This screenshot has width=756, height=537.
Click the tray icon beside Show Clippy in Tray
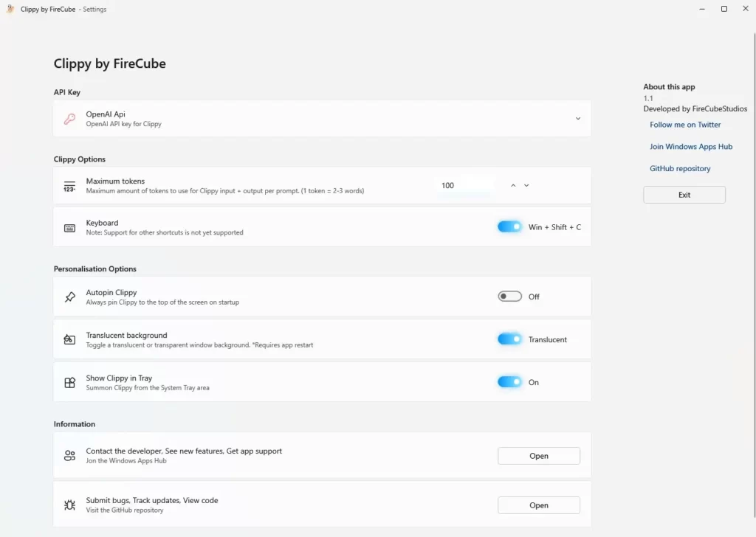(x=69, y=382)
